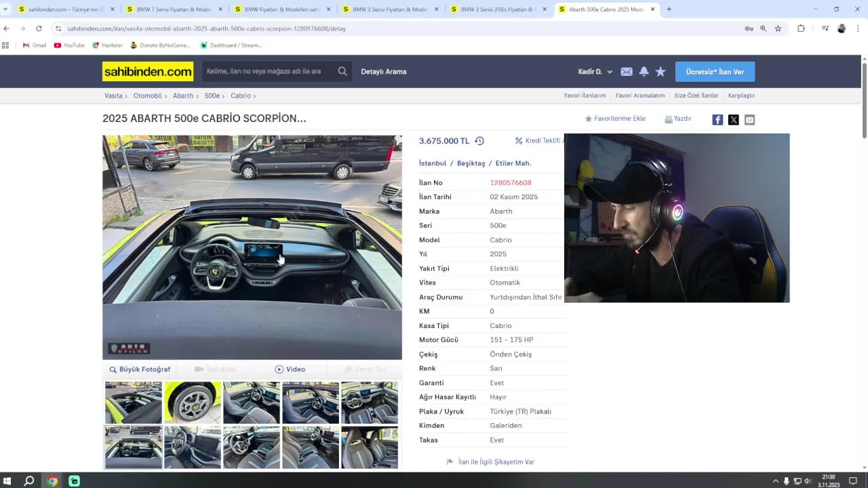Image resolution: width=868 pixels, height=488 pixels.
Task: Open the tab search dropdown in Chrome
Action: [x=5, y=9]
